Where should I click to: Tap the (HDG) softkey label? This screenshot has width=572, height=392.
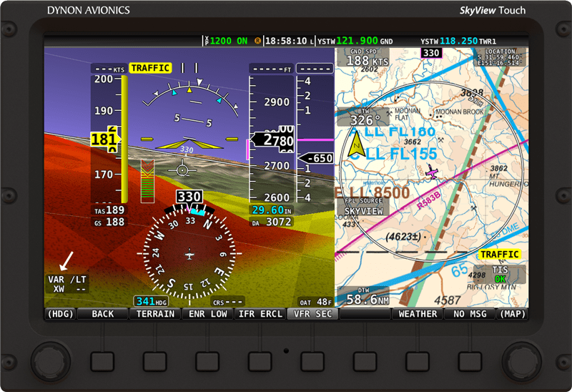coord(61,314)
